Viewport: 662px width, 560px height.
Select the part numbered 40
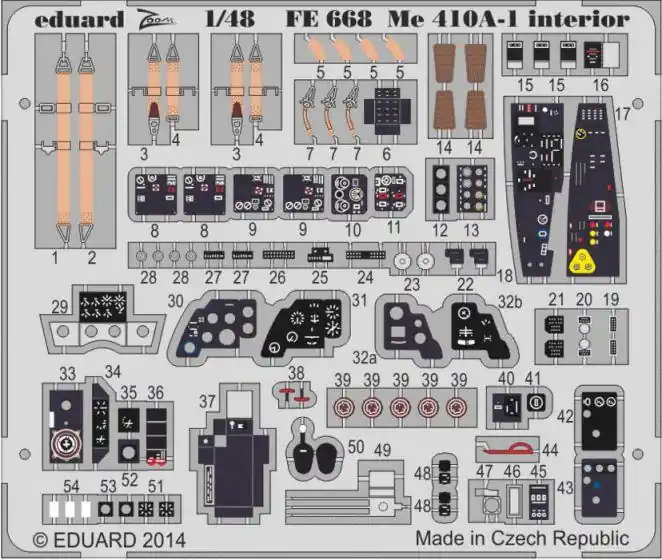pyautogui.click(x=507, y=408)
